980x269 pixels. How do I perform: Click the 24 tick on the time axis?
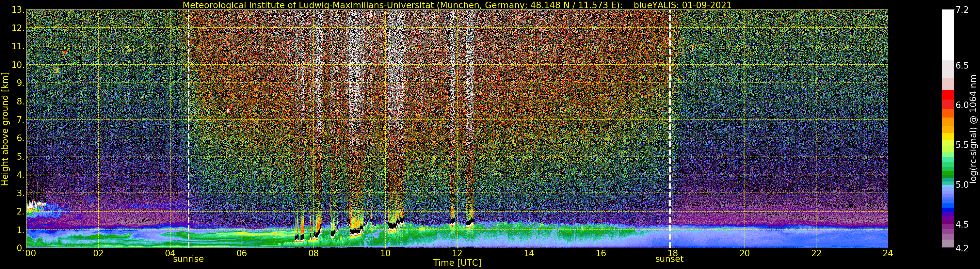888,253
